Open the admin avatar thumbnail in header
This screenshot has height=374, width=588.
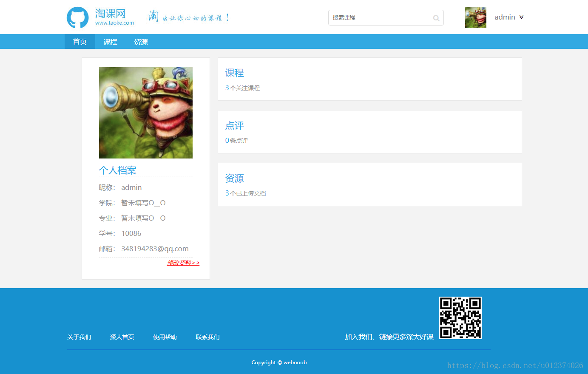[x=476, y=17]
